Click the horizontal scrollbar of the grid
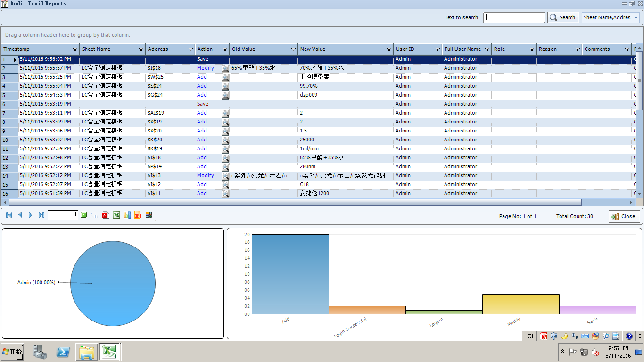The width and height of the screenshot is (644, 362). pos(295,202)
